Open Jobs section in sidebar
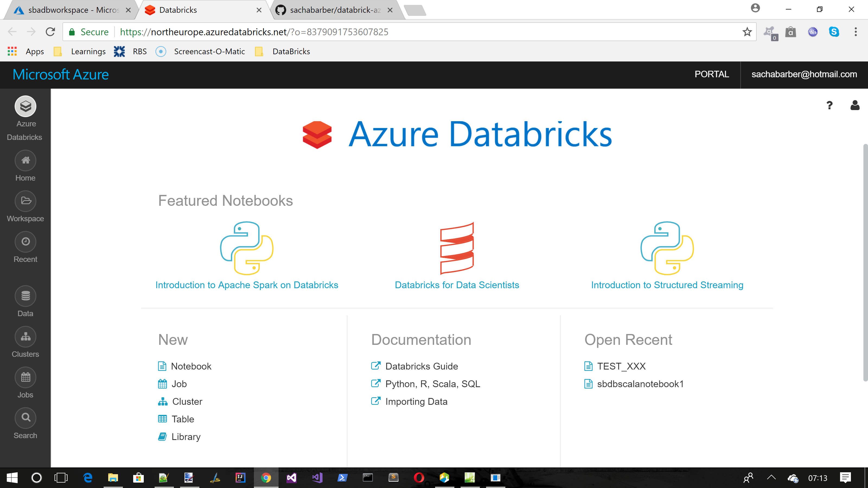This screenshot has height=488, width=868. (x=25, y=378)
